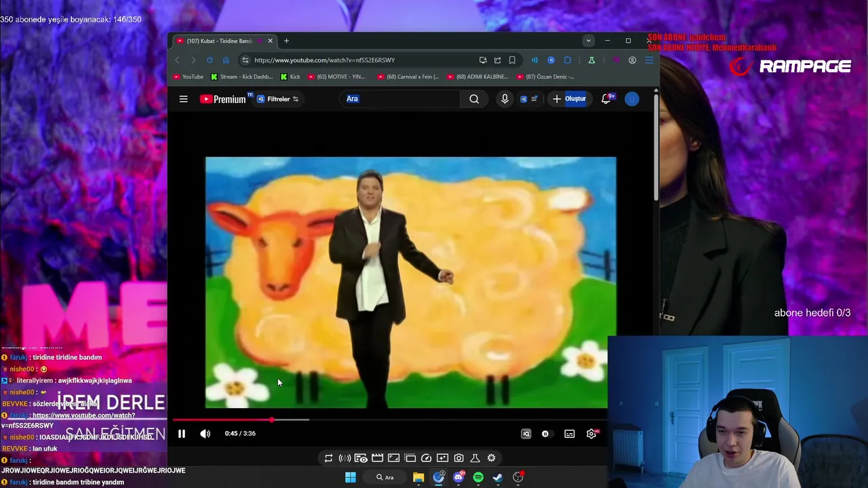Image resolution: width=868 pixels, height=488 pixels.
Task: Click the browser forward arrow
Action: [193, 60]
